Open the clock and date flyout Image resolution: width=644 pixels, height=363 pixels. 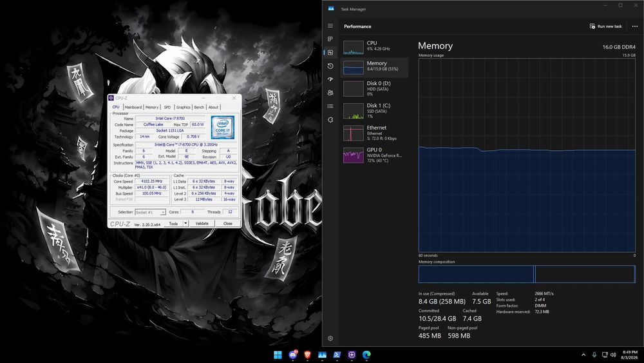pyautogui.click(x=630, y=355)
